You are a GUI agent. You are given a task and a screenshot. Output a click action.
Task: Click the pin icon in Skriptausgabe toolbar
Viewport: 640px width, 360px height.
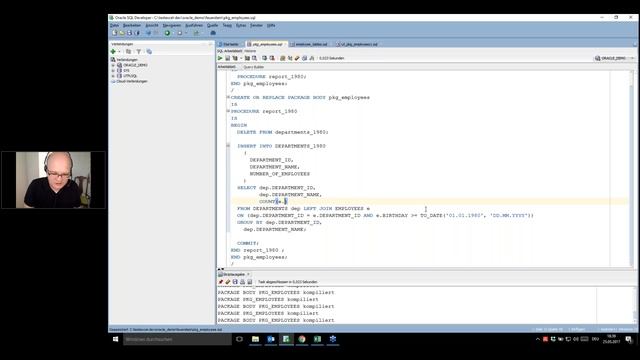coord(221,282)
